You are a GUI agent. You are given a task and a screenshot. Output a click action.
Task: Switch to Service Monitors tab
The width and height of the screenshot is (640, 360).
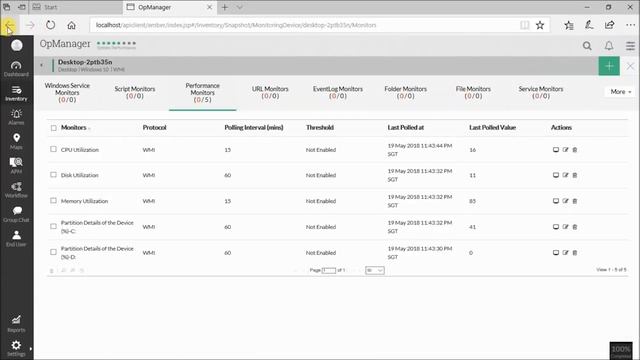pyautogui.click(x=541, y=92)
